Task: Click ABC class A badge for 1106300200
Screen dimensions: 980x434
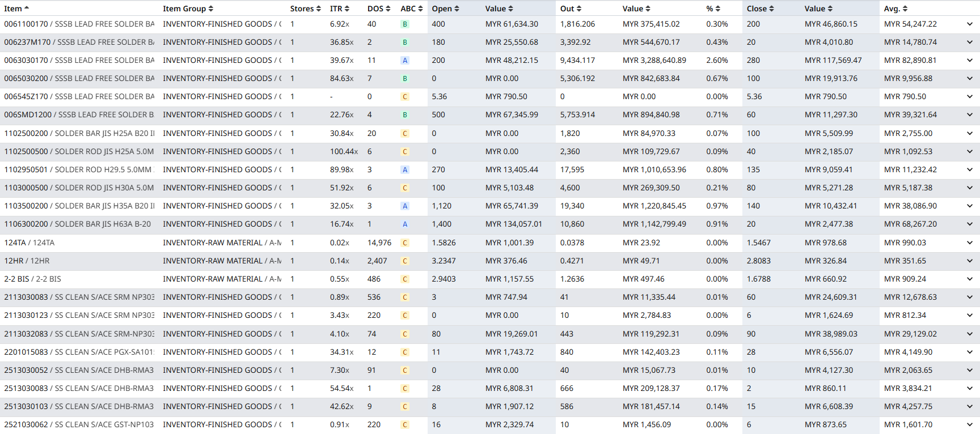Action: click(x=405, y=224)
